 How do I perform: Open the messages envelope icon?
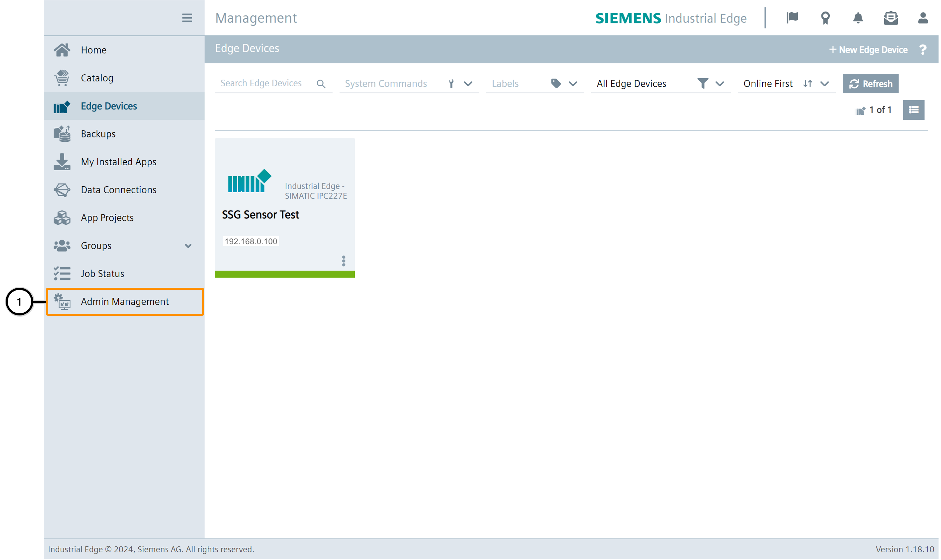[x=890, y=18]
